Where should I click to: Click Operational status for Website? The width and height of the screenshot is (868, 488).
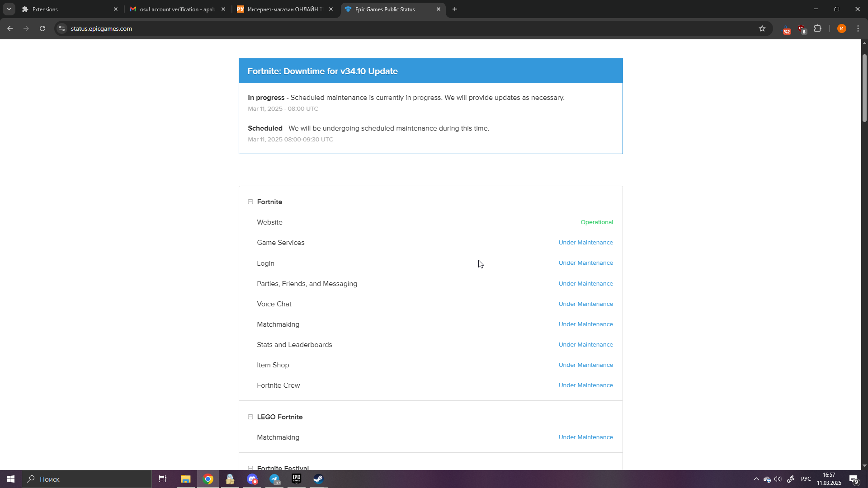[x=597, y=222]
